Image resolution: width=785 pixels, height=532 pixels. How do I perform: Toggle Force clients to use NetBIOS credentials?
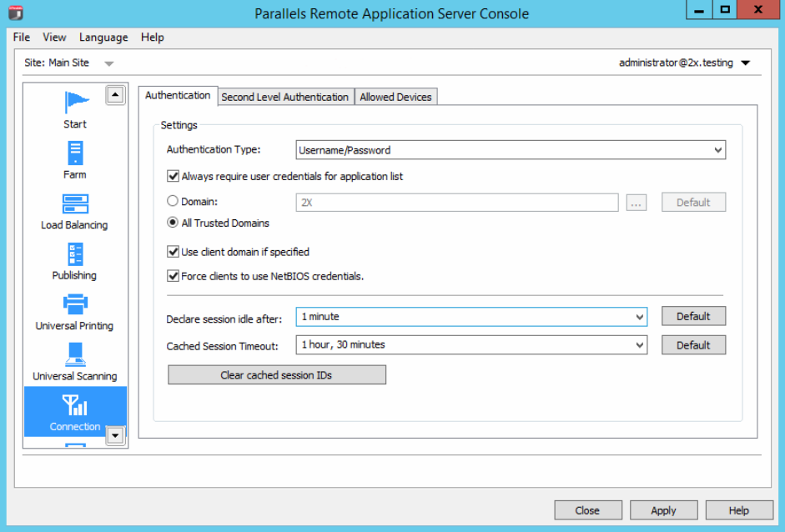click(x=173, y=276)
